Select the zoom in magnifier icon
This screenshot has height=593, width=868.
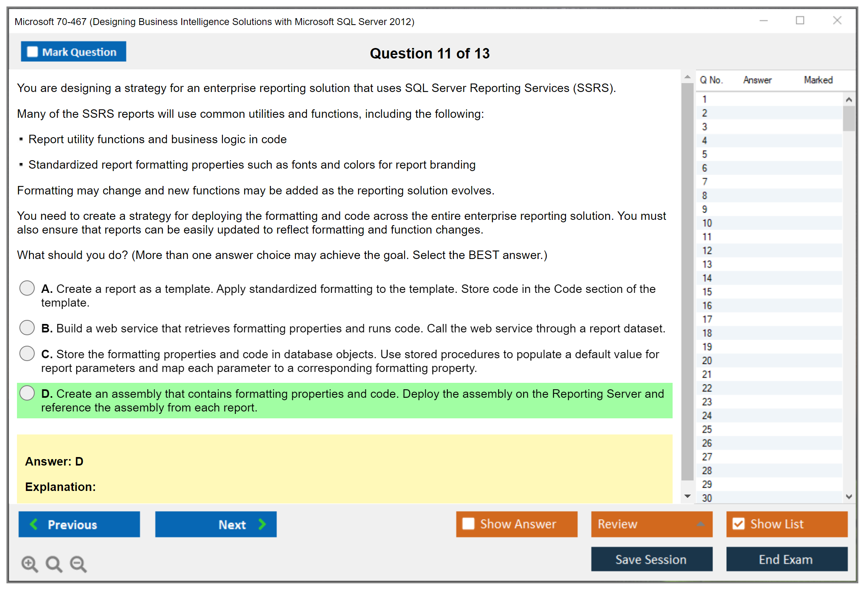click(x=29, y=564)
